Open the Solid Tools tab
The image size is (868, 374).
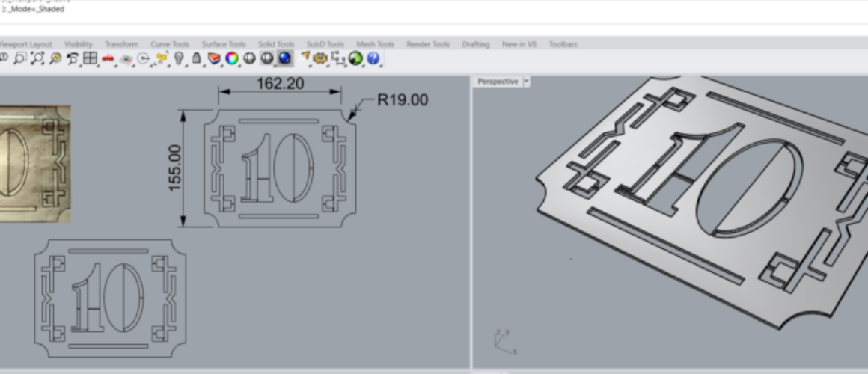(x=276, y=45)
